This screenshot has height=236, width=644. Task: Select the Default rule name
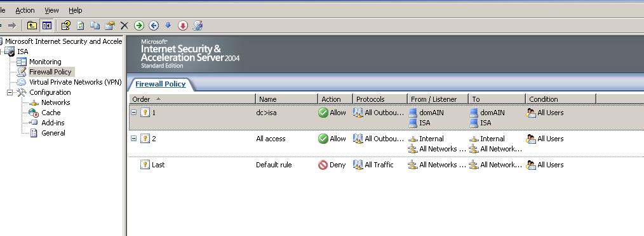[274, 165]
